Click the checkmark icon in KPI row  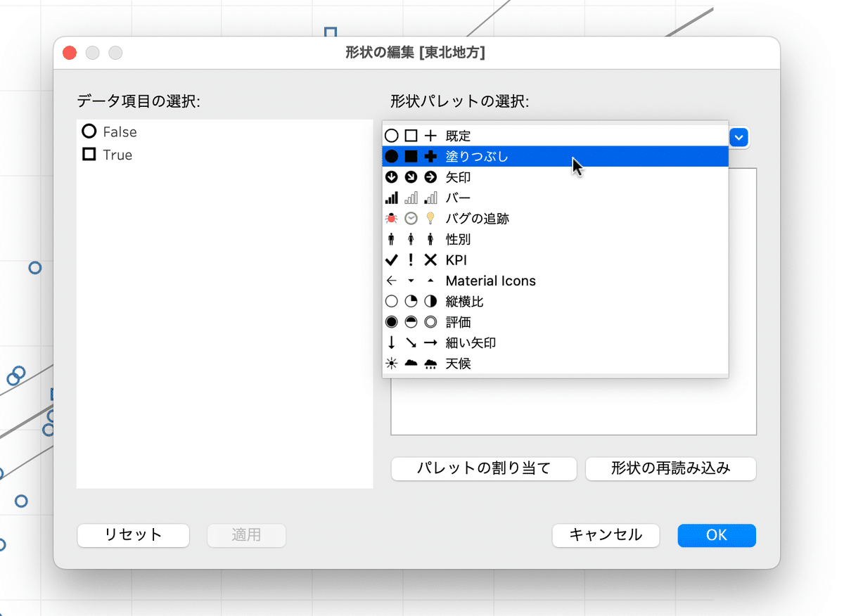tap(392, 260)
